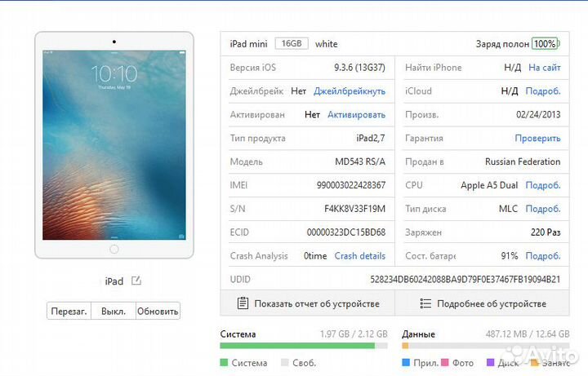Image resolution: width=588 pixels, height=376 pixels.
Task: Select serial number F4KK8V33F19M
Action: [x=354, y=209]
